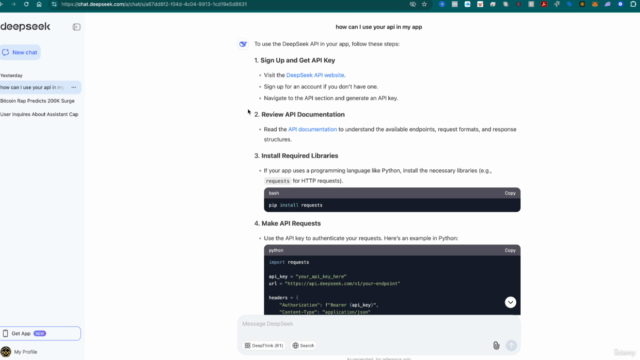Click the deepseek logo
Image resolution: width=640 pixels, height=360 pixels.
[x=25, y=27]
